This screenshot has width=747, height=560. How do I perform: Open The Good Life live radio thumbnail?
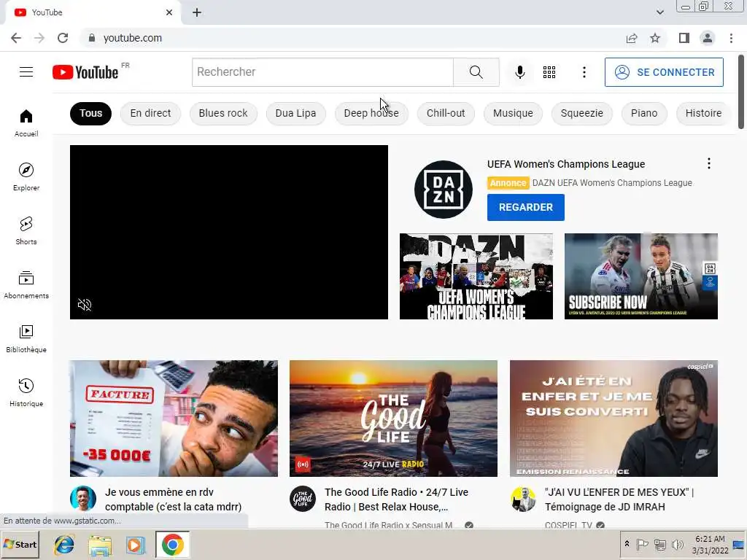(393, 418)
